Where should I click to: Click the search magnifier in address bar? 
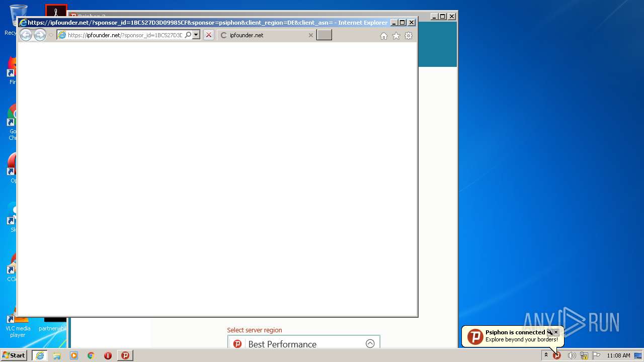188,35
